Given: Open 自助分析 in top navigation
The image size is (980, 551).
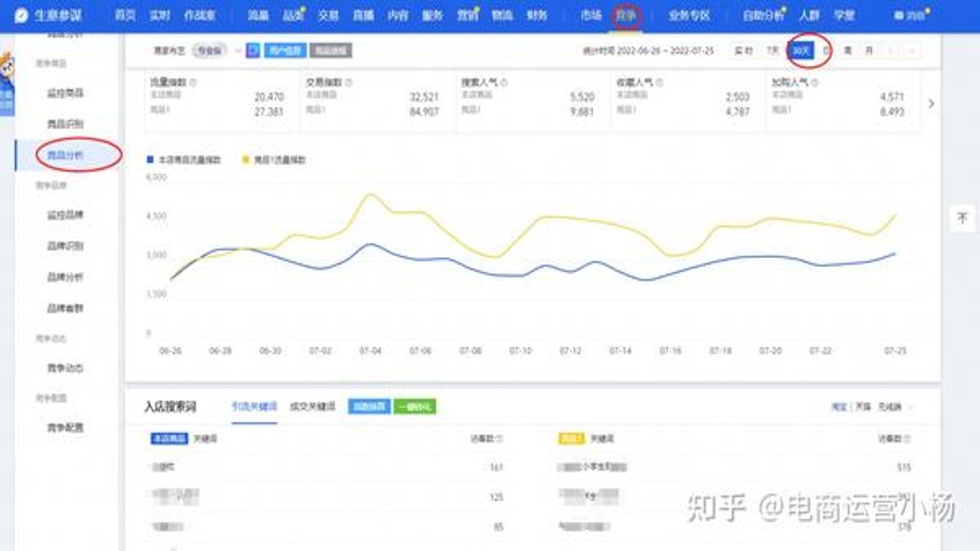Looking at the screenshot, I should tap(763, 15).
